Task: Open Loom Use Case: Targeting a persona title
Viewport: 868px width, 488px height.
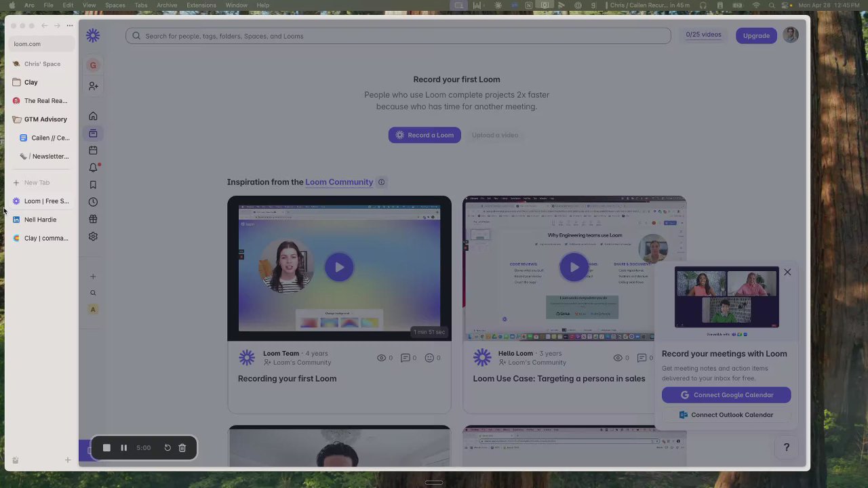Action: point(559,379)
